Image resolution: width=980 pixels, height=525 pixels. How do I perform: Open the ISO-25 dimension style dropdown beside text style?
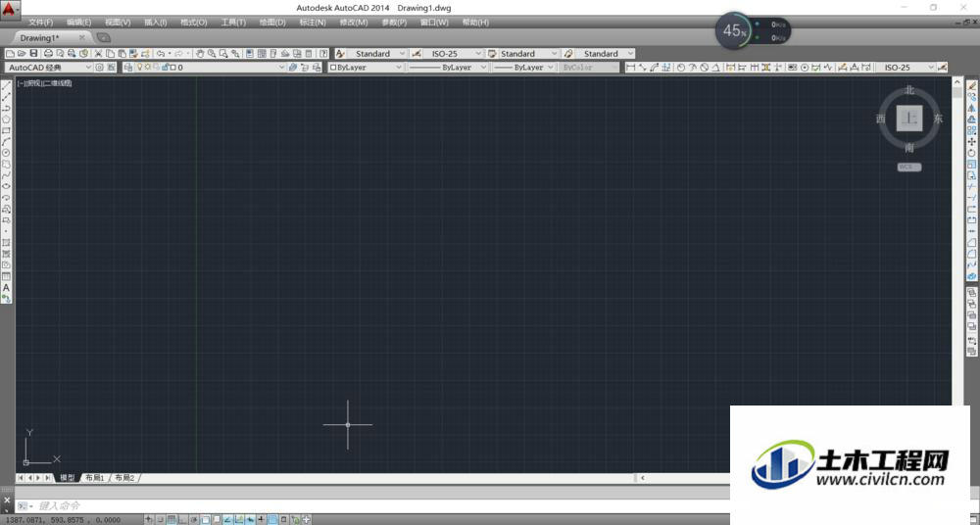point(453,54)
